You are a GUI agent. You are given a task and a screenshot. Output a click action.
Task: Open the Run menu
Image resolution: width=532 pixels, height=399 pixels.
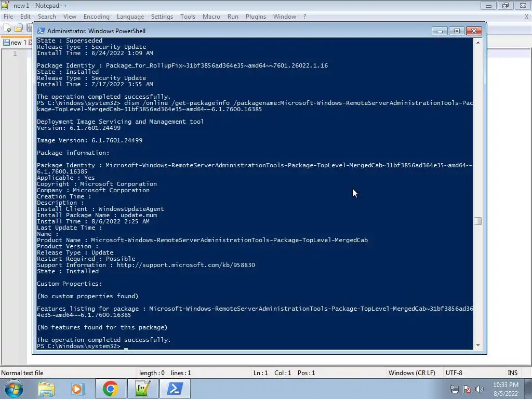pyautogui.click(x=233, y=16)
